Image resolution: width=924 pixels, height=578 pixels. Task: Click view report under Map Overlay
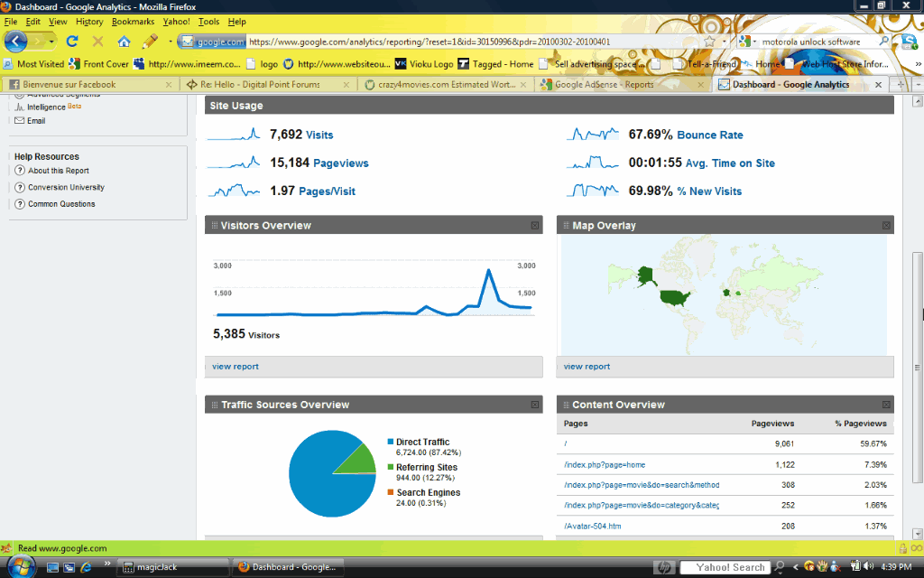(x=587, y=367)
